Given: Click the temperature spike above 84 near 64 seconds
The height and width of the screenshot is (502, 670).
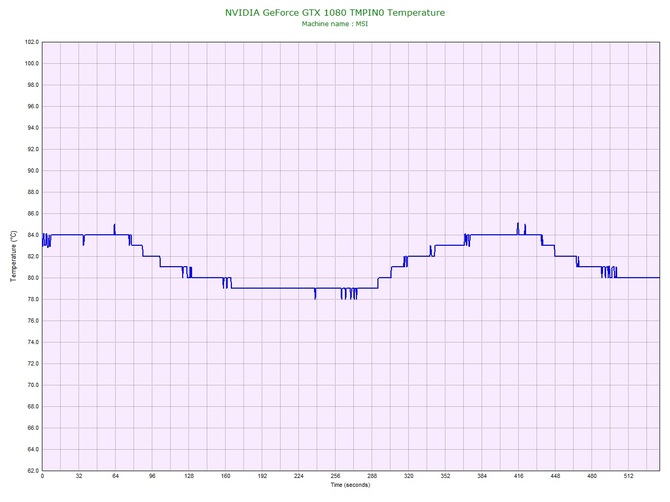Looking at the screenshot, I should pyautogui.click(x=115, y=227).
